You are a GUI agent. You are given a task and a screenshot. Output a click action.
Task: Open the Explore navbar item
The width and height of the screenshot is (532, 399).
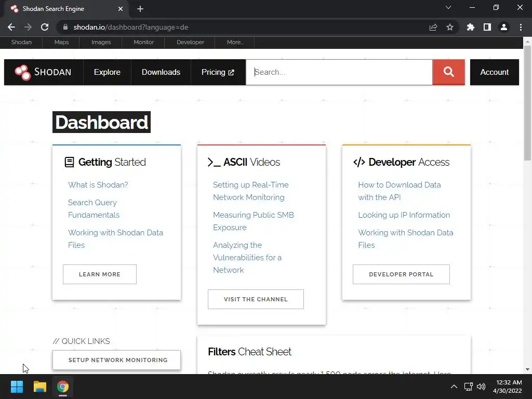tap(107, 72)
